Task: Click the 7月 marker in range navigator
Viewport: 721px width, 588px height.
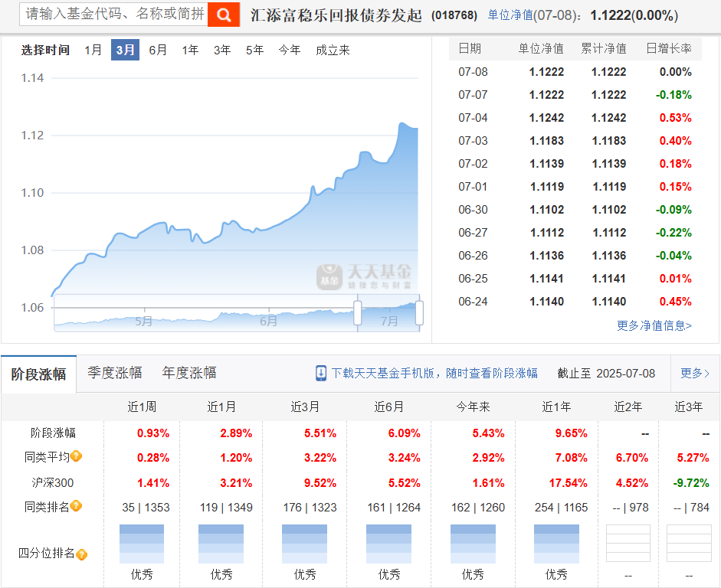Action: (389, 321)
